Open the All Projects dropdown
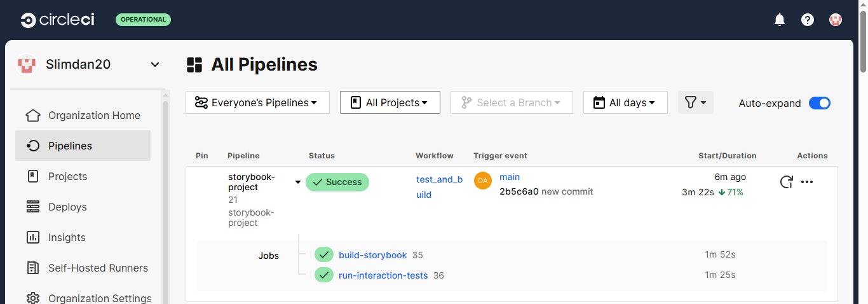This screenshot has height=304, width=868. click(x=390, y=102)
